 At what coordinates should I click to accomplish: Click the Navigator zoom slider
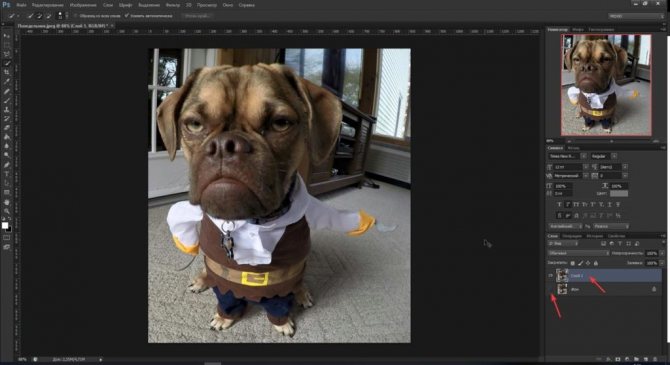point(611,141)
